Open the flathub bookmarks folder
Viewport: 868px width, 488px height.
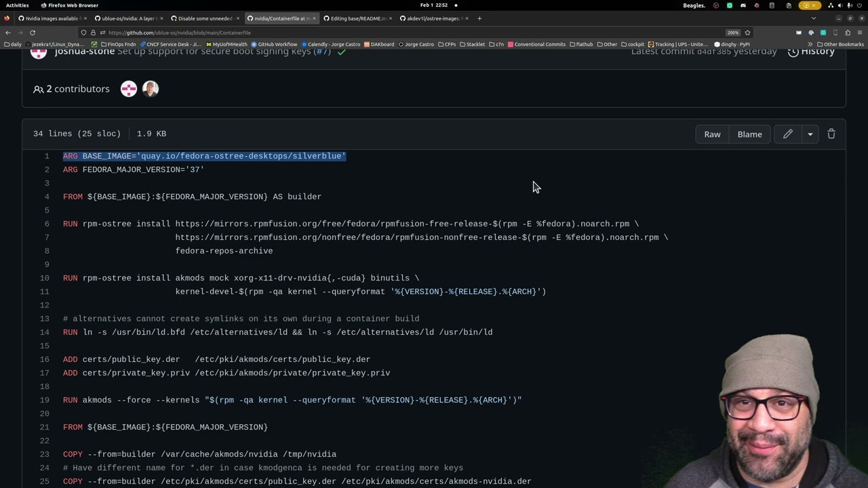581,45
